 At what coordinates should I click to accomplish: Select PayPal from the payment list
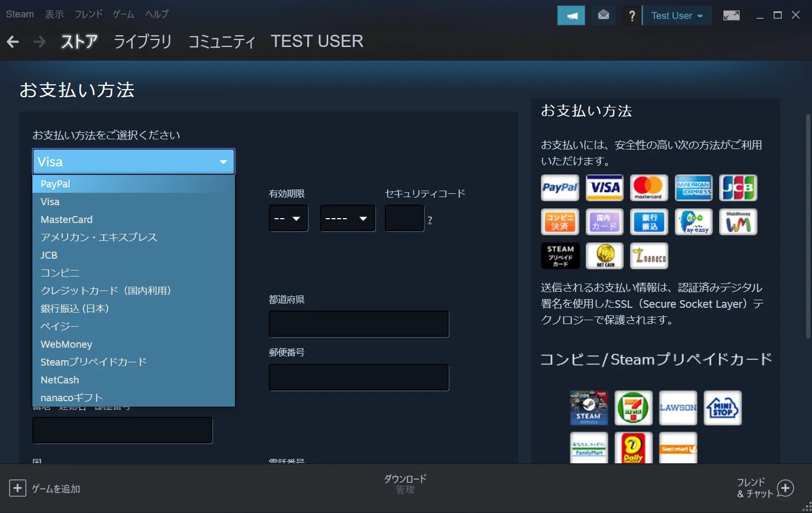[133, 184]
